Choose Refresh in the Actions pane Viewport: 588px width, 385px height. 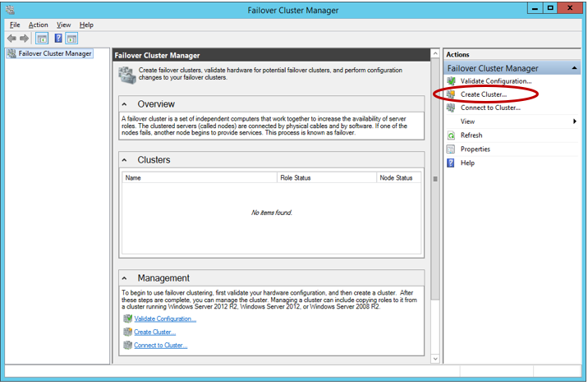[x=471, y=135]
